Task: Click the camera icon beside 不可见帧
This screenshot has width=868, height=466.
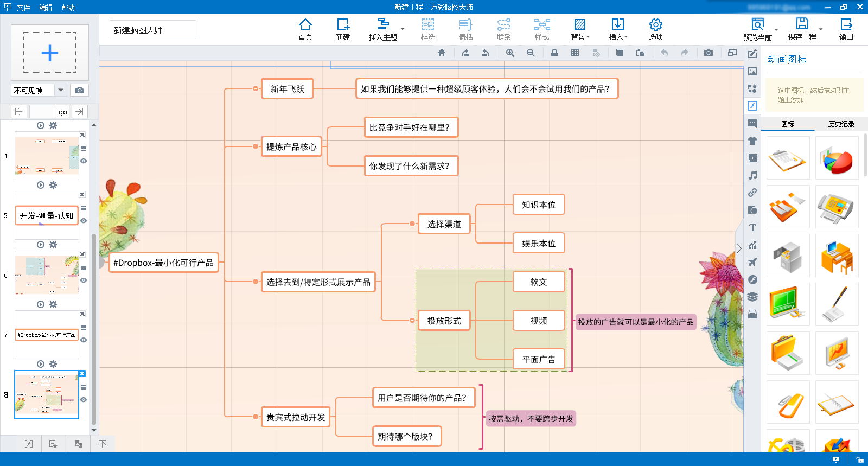Action: pos(80,90)
